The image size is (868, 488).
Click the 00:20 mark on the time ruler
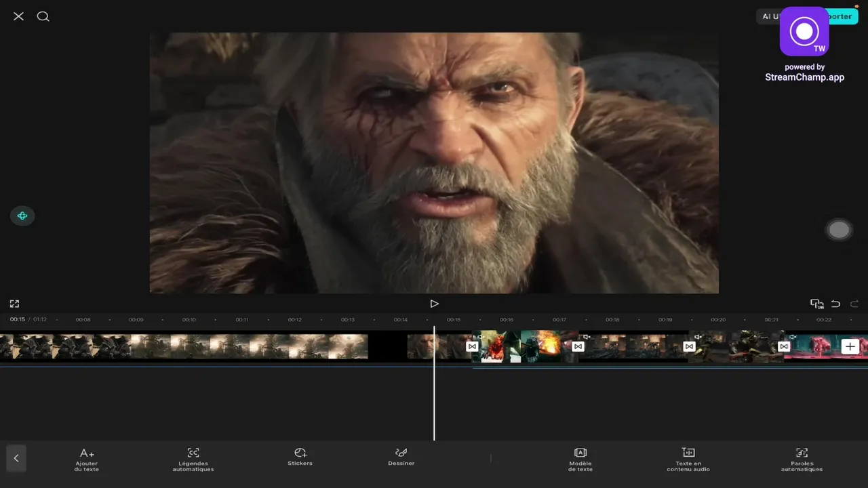tap(718, 319)
